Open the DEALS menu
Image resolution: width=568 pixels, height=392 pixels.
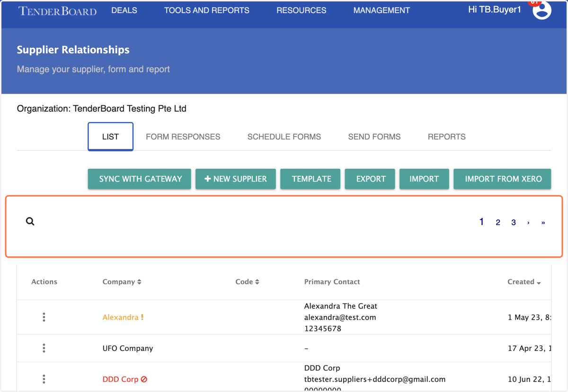coord(124,10)
